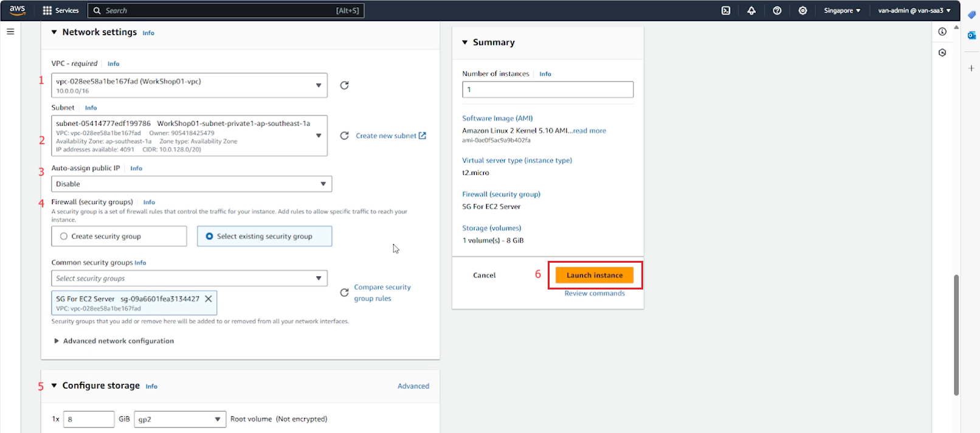Open Info link next to Subnet

tap(91, 108)
